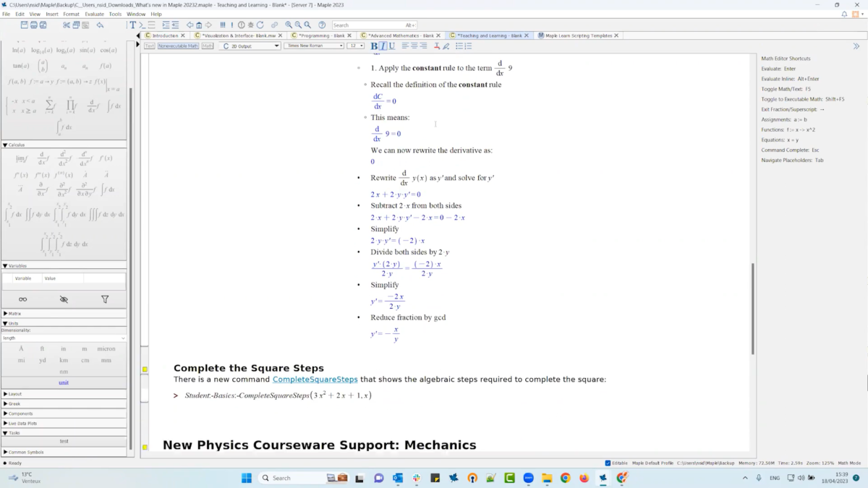Execute selection with the single exclamation icon
Screen dimensions: 868x488
pos(232,25)
